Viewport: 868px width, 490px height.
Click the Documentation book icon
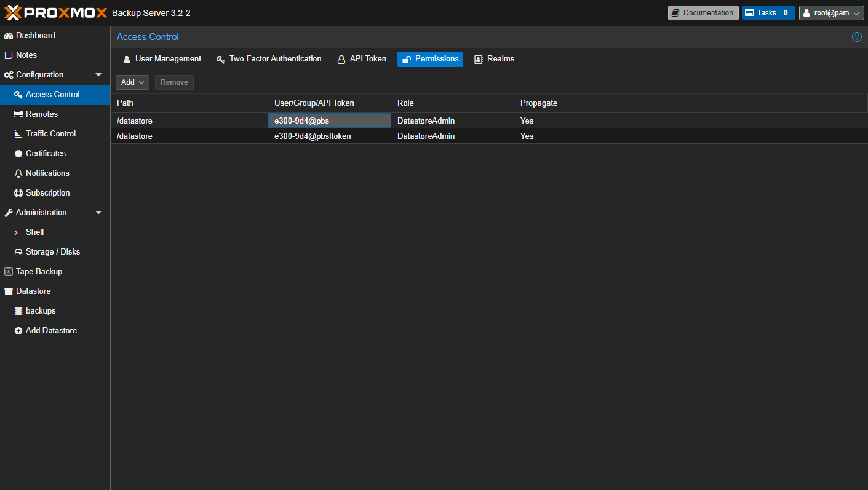pyautogui.click(x=675, y=13)
